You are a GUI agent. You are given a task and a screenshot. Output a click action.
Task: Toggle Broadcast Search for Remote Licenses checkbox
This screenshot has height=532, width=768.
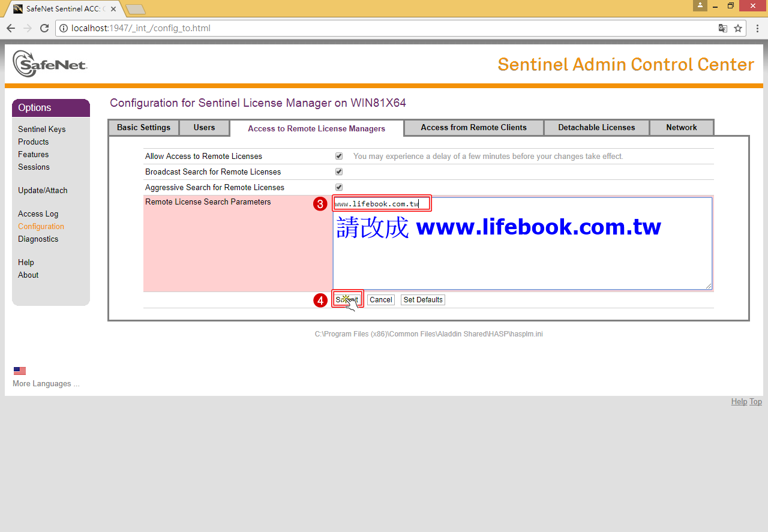tap(339, 172)
